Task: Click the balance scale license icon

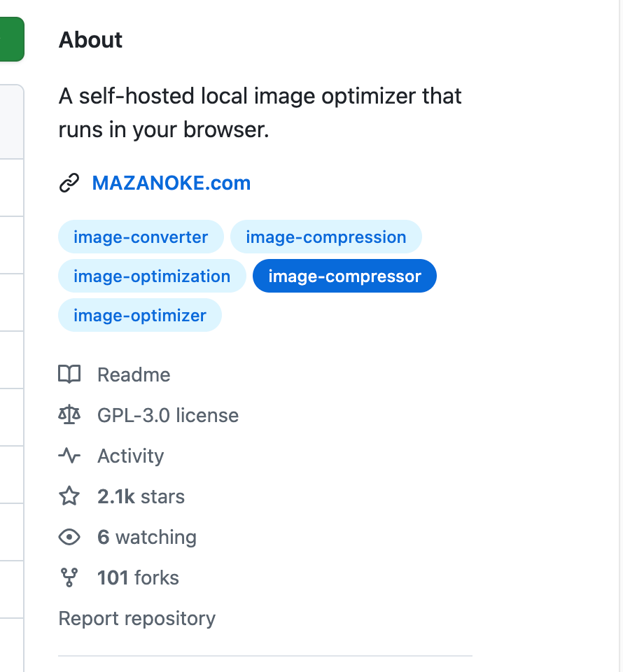Action: click(69, 415)
